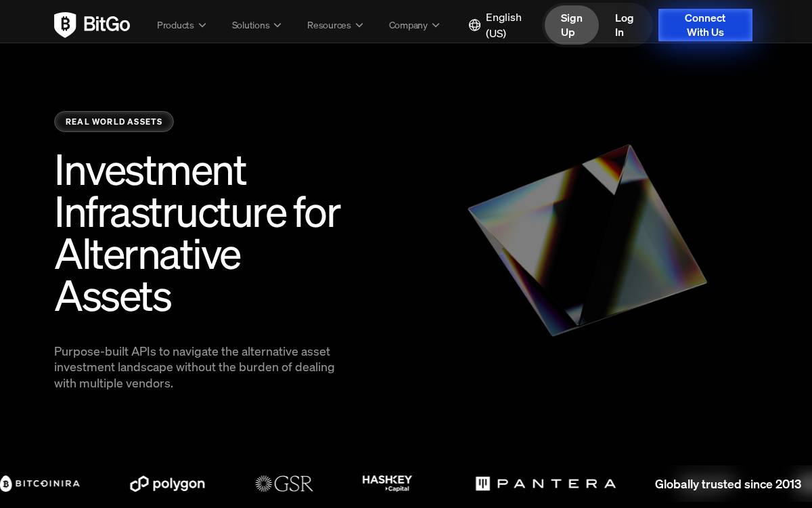Click the "Purpose-built APIs" description paragraph
Screen dimensions: 812x508
point(194,367)
